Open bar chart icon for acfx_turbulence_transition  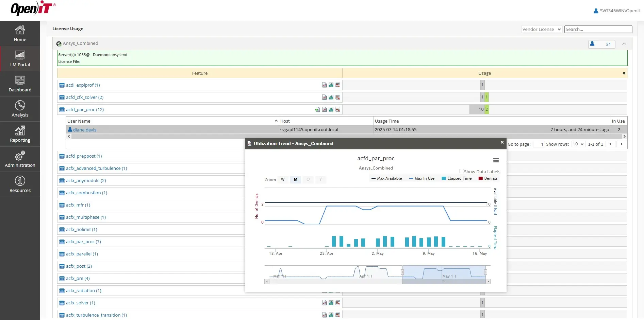[331, 315]
